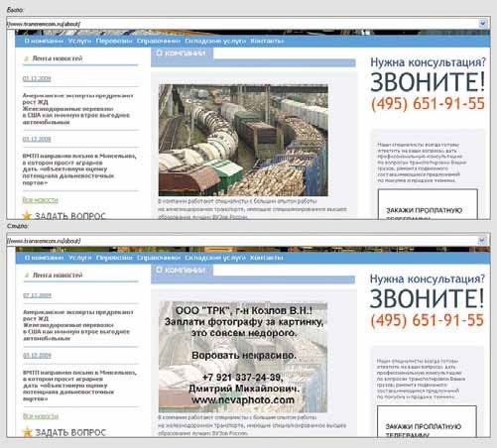Image resolution: width=497 pixels, height=448 pixels.
Task: Open 03.12.2009 news date link in 'Было' screenshot
Action: [x=37, y=139]
